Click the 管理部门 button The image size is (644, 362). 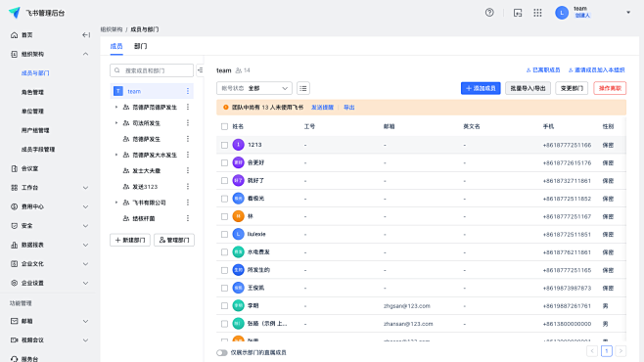pos(174,240)
